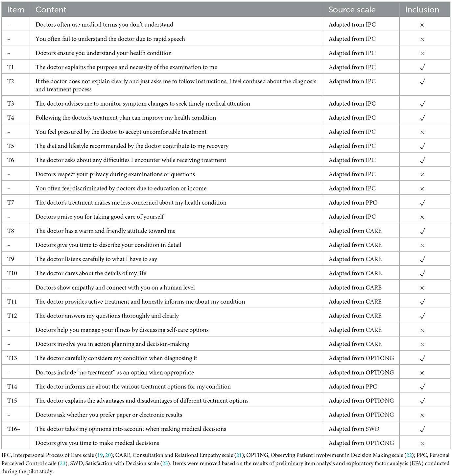
Task: Click the check mark in T4 row
Action: [422, 118]
